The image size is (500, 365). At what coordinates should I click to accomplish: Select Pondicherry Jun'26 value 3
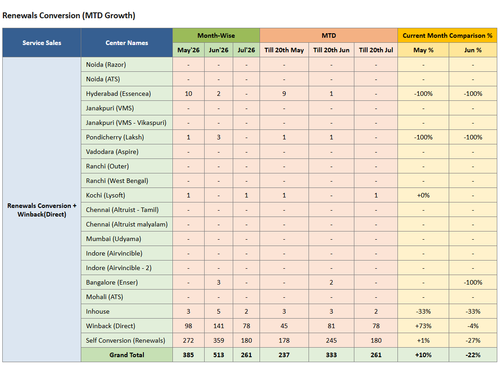click(x=219, y=137)
